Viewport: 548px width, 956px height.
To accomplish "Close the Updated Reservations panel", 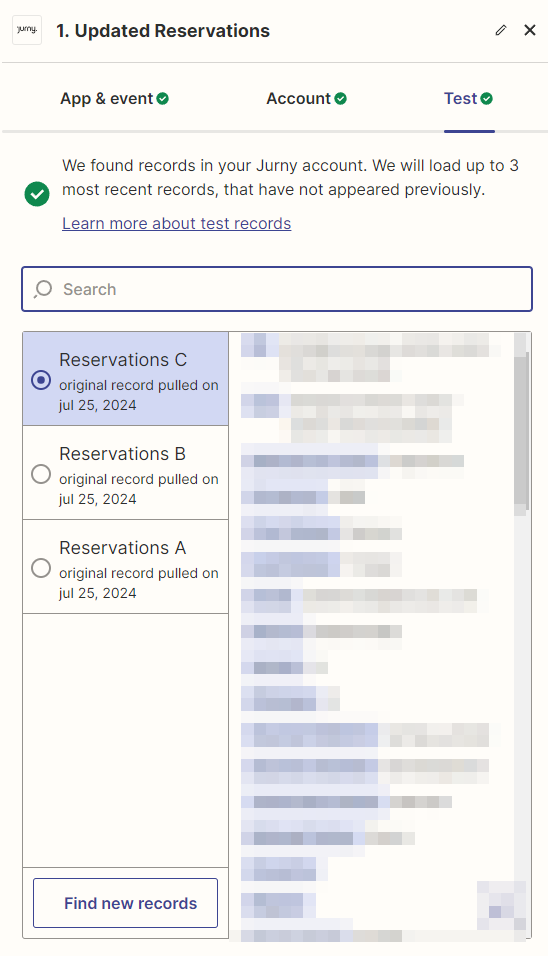I will point(530,30).
